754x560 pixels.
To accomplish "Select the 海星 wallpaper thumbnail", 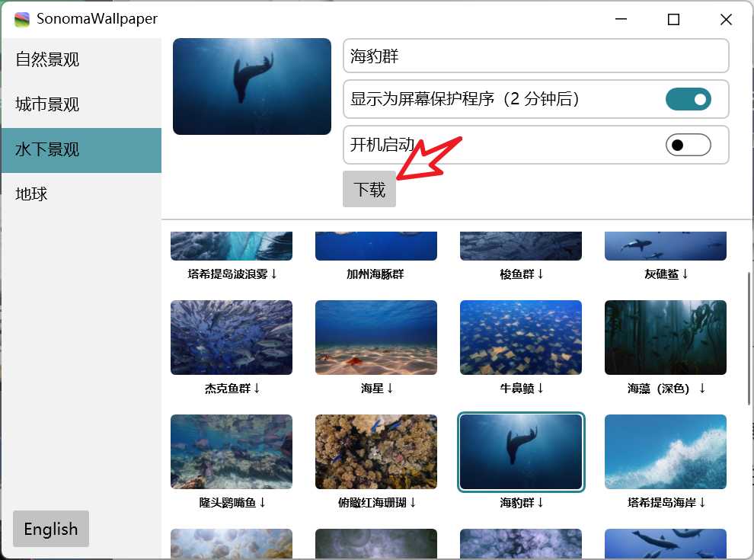I will point(376,338).
